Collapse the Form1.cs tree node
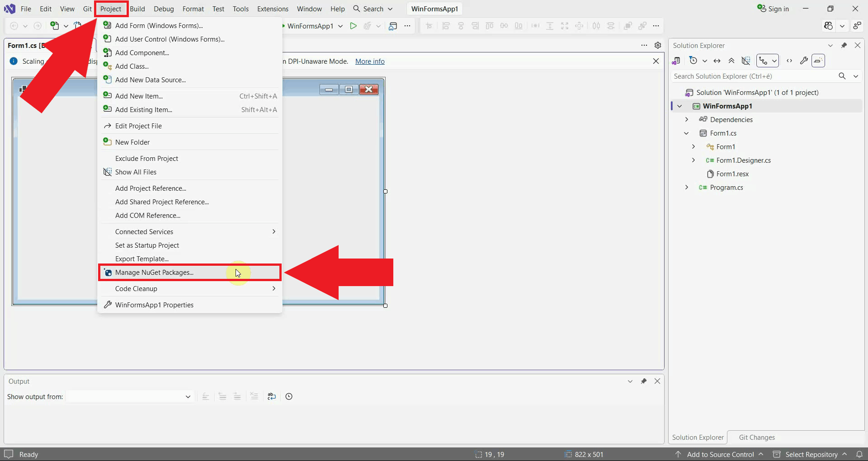Viewport: 868px width, 461px height. click(x=687, y=133)
